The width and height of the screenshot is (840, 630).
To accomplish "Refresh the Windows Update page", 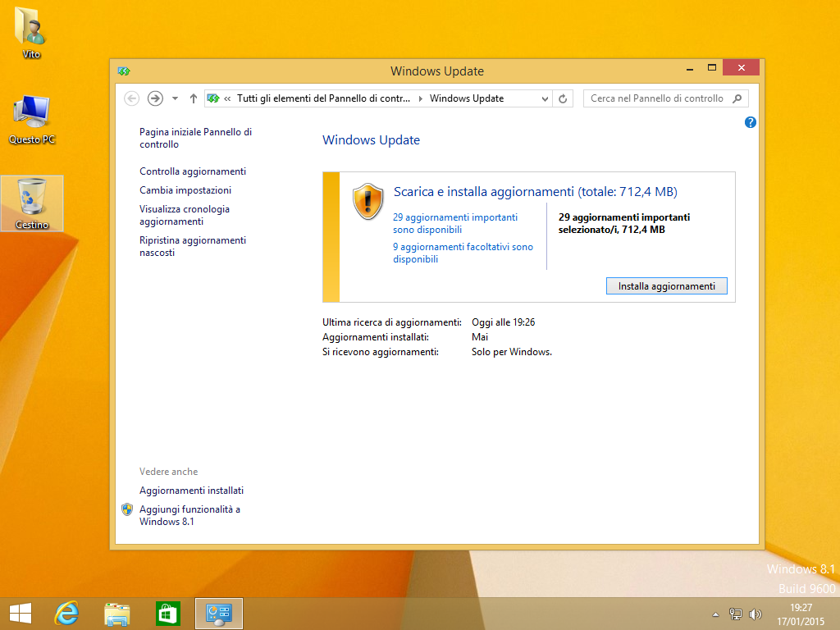I will tap(563, 98).
